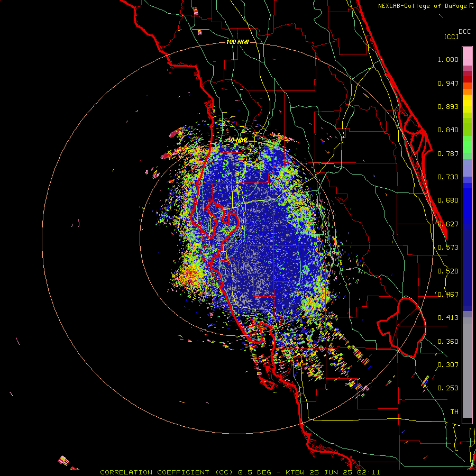Viewport: 476px width, 476px height.
Task: Click the 1.000 value on the color scale
Action: 448,59
